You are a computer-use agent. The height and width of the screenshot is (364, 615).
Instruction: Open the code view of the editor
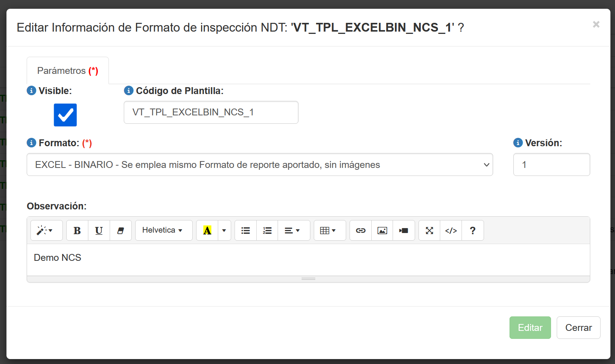click(451, 230)
